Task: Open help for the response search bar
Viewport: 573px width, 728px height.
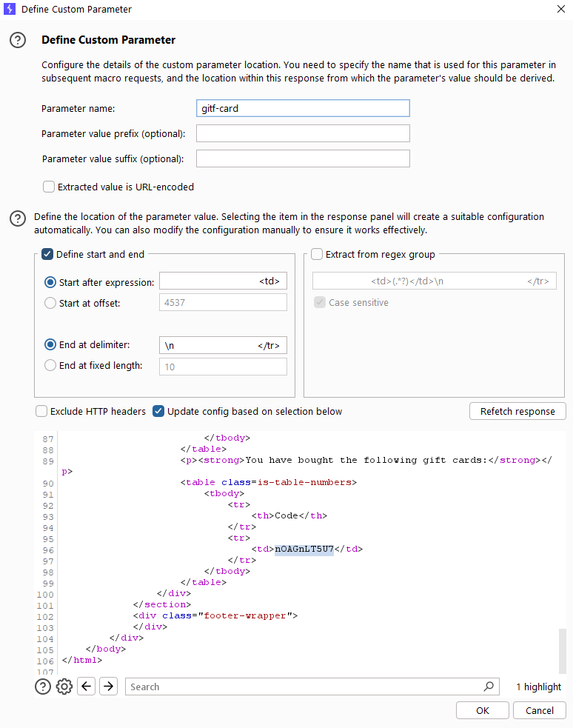Action: [43, 687]
